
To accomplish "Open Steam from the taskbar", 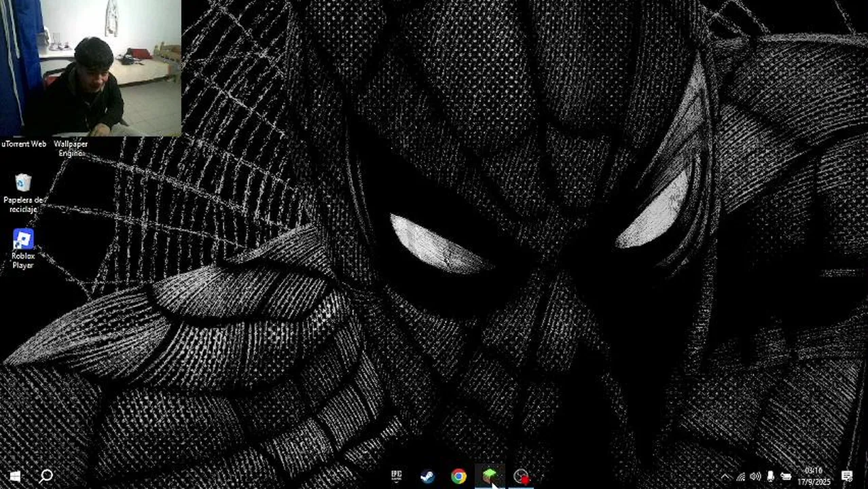I will [427, 477].
